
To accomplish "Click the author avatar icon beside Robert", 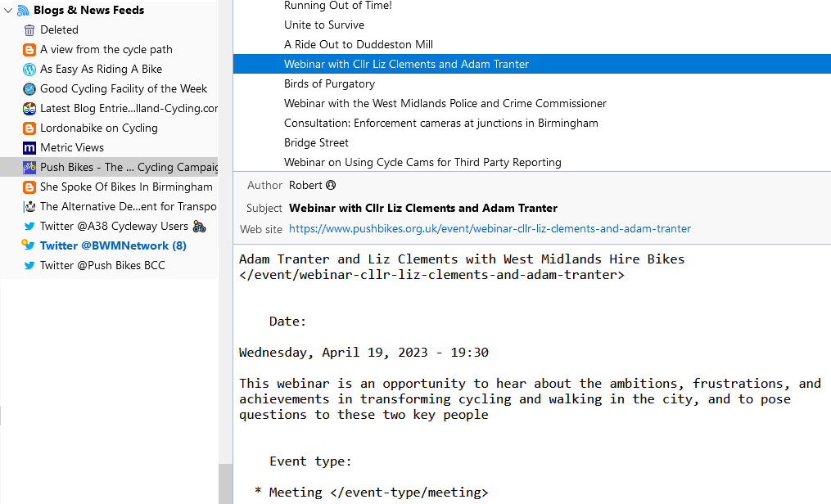I will pos(332,185).
